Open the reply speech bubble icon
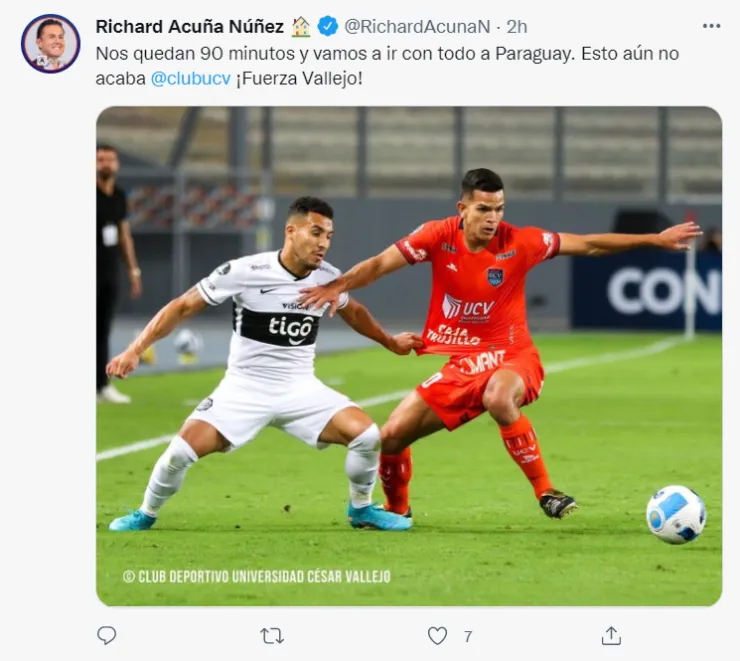 [x=107, y=636]
